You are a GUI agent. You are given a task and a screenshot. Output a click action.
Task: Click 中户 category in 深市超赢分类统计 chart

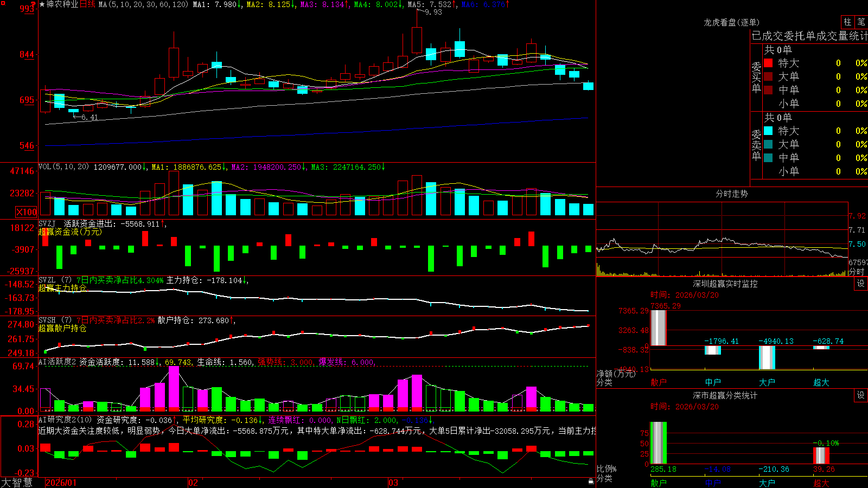713,483
